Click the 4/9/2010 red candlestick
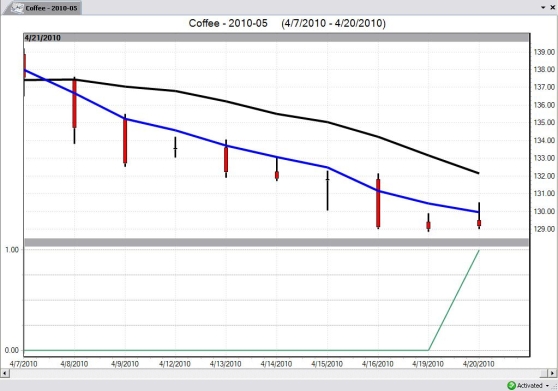Viewport: 558px width, 391px height. pyautogui.click(x=125, y=141)
